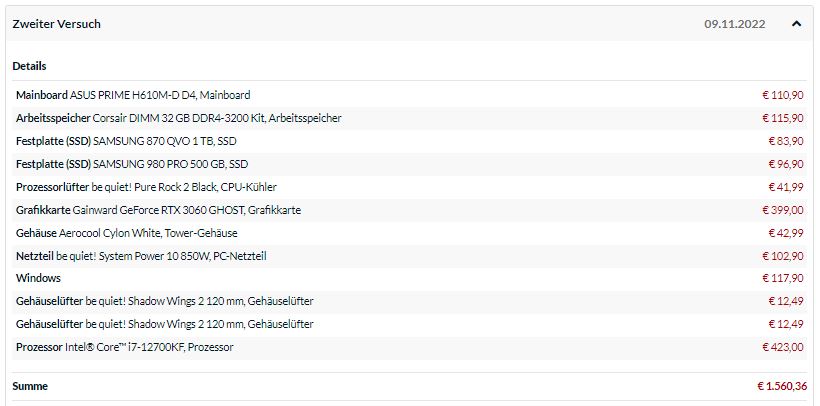Select the Gehäuse Aerocool Cylon White row
The height and width of the screenshot is (406, 820).
pyautogui.click(x=409, y=233)
